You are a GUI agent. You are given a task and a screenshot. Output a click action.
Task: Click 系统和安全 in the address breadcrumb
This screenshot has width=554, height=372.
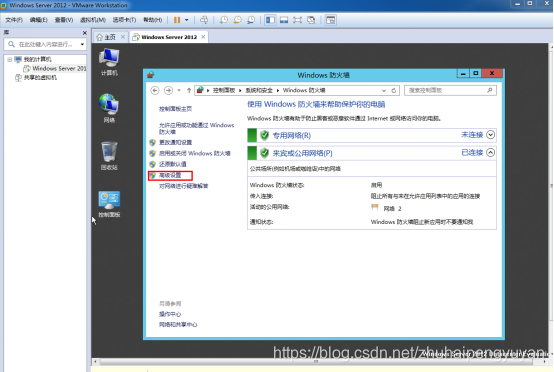coord(259,90)
